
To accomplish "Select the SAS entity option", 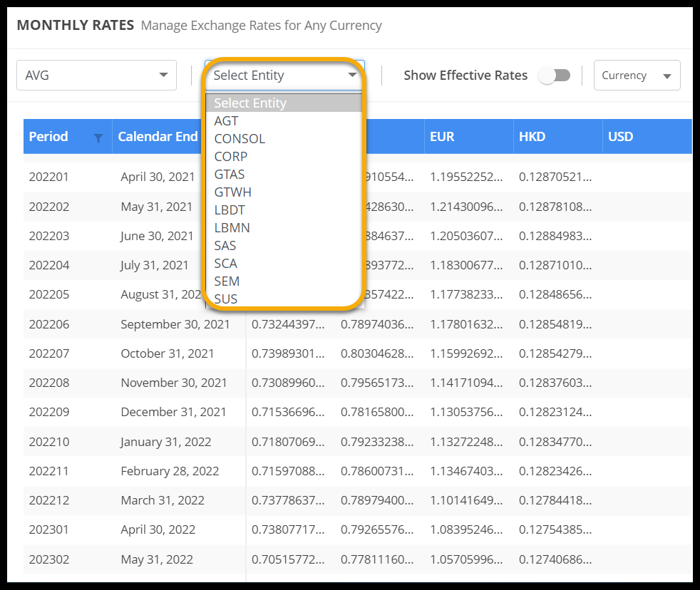I will tap(225, 246).
